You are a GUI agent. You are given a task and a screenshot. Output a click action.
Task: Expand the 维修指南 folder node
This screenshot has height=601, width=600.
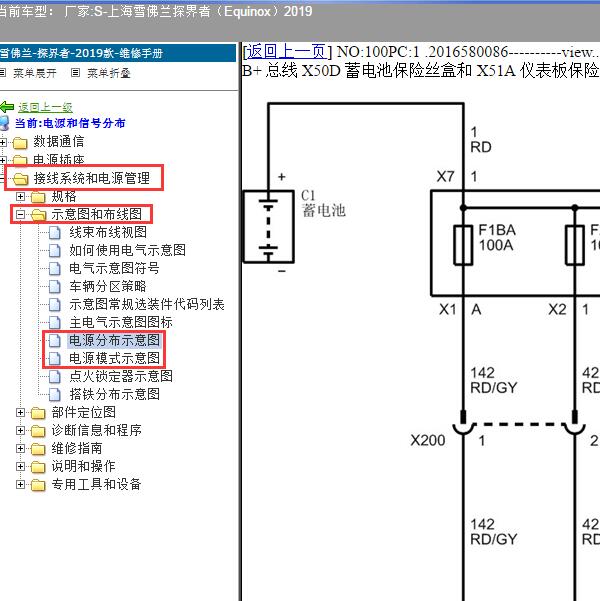(x=20, y=448)
